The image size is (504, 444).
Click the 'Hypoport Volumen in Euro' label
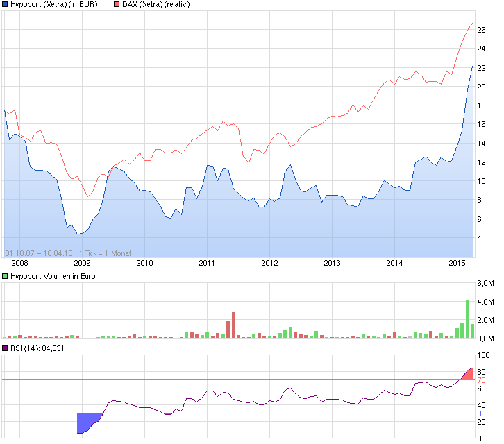[53, 276]
